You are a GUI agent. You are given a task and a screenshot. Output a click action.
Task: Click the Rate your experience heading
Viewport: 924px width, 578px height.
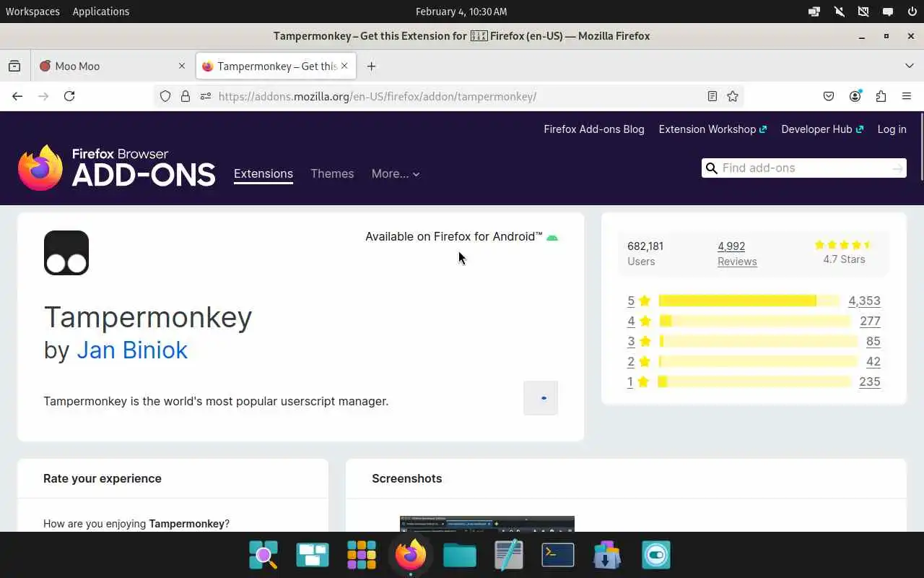click(103, 478)
